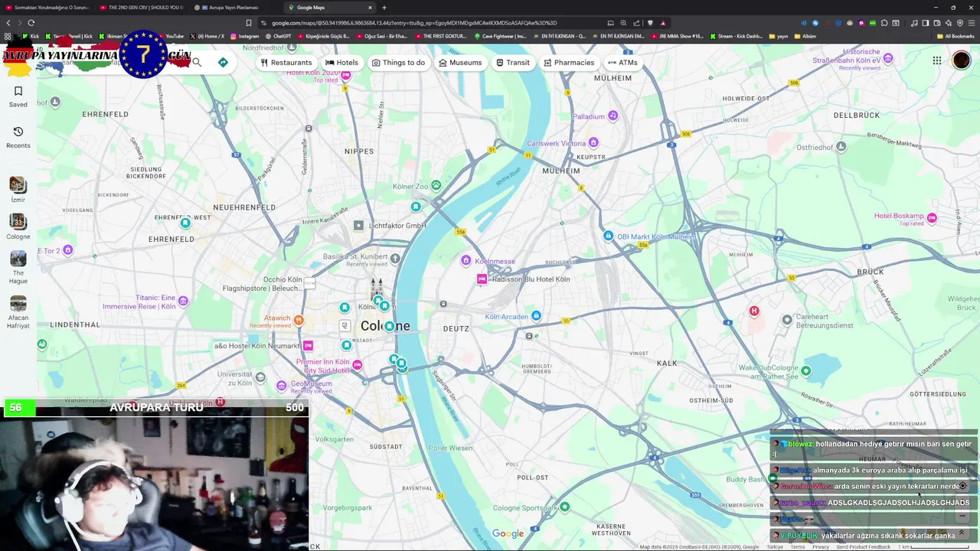Click the Kölner Zoo map marker
980x551 pixels.
436,185
